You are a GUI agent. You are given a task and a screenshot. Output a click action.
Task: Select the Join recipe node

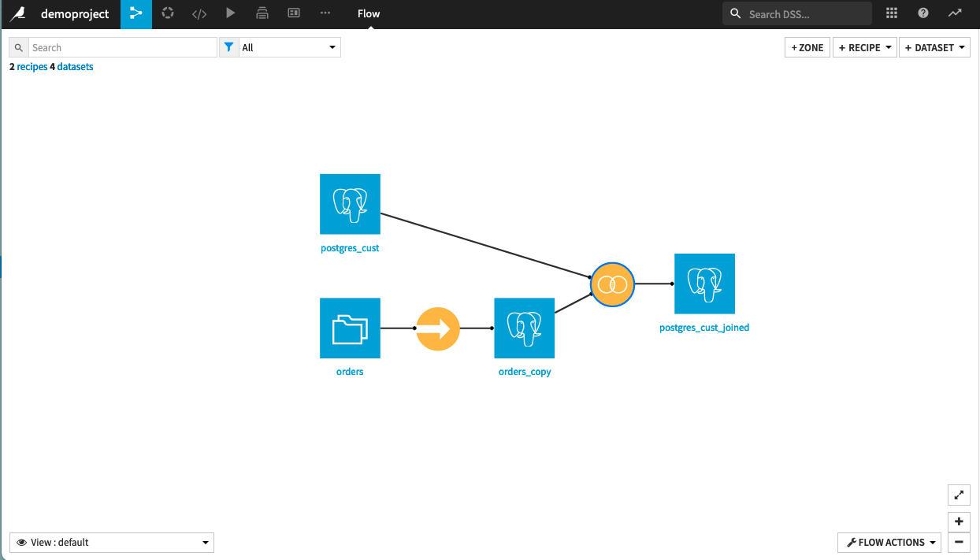tap(612, 284)
